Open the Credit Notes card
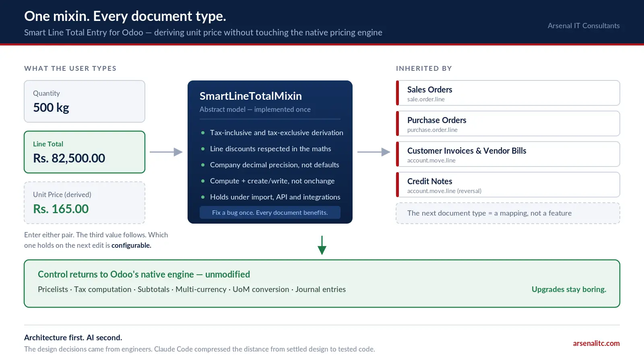The width and height of the screenshot is (644, 362). point(508,185)
